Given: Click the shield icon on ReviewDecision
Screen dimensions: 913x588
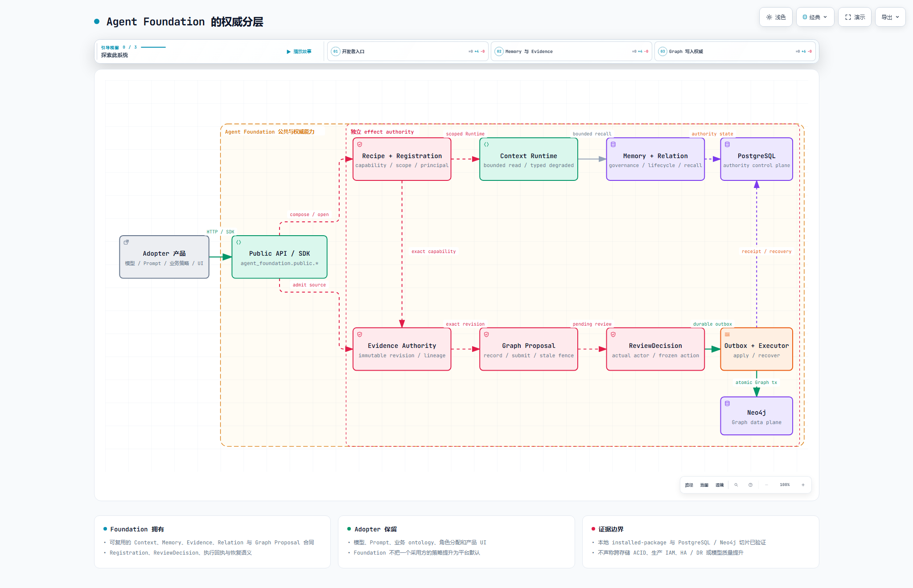Looking at the screenshot, I should click(613, 335).
